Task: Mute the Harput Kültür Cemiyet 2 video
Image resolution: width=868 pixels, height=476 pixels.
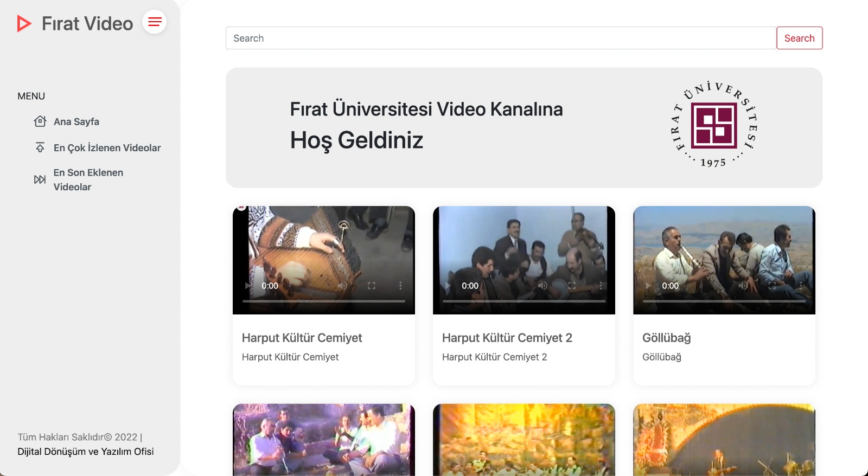Action: point(542,286)
